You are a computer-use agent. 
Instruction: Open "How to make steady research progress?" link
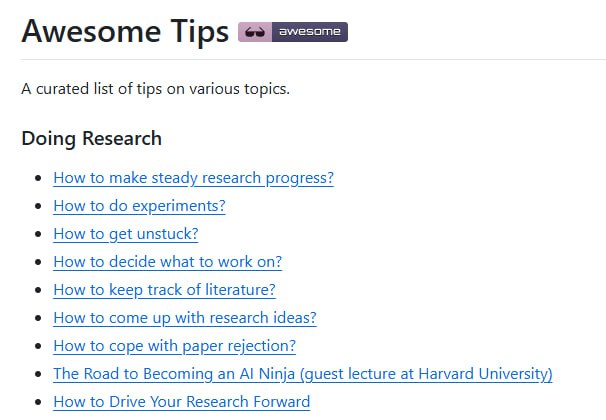tap(193, 178)
